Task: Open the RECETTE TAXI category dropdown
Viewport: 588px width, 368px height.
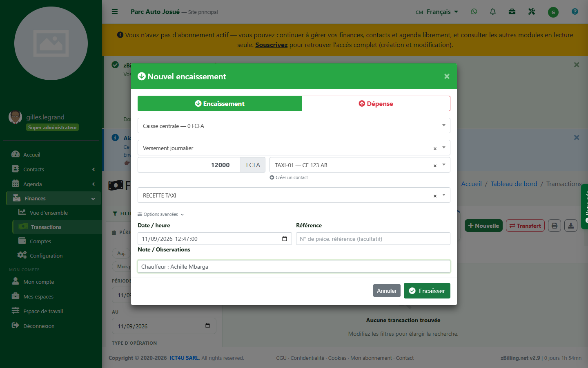Action: click(294, 195)
